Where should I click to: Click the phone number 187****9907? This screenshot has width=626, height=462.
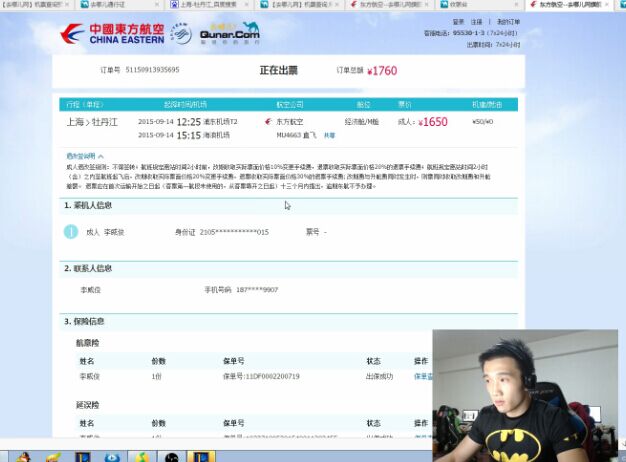[257, 289]
